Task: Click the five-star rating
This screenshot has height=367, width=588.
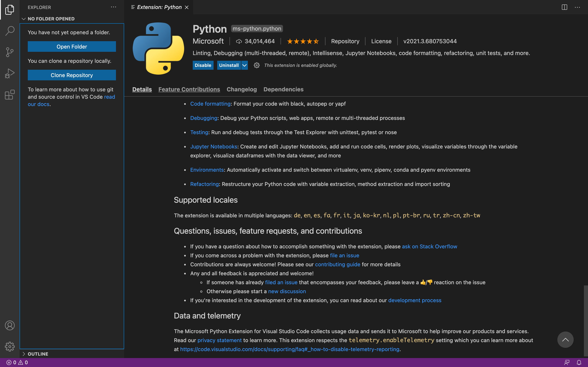Action: (303, 41)
